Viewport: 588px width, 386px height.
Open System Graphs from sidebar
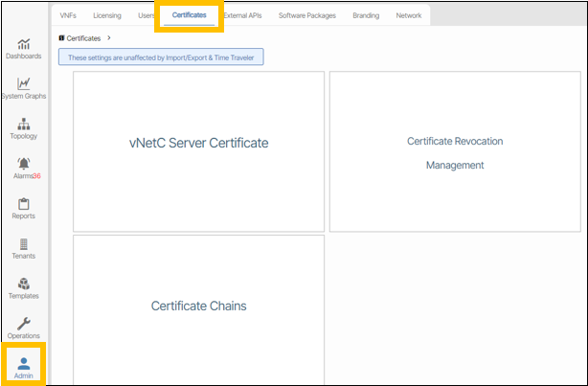point(24,84)
